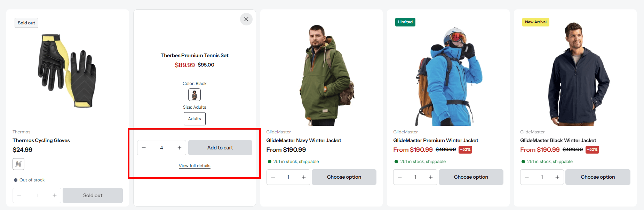Screen dimensions: 644x210
Task: Increase Premium Winter Jacket quantity
Action: [x=430, y=177]
